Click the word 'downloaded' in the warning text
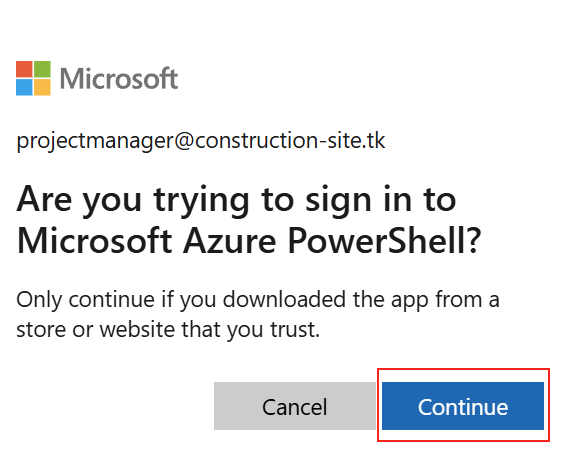This screenshot has height=468, width=579. pyautogui.click(x=284, y=299)
